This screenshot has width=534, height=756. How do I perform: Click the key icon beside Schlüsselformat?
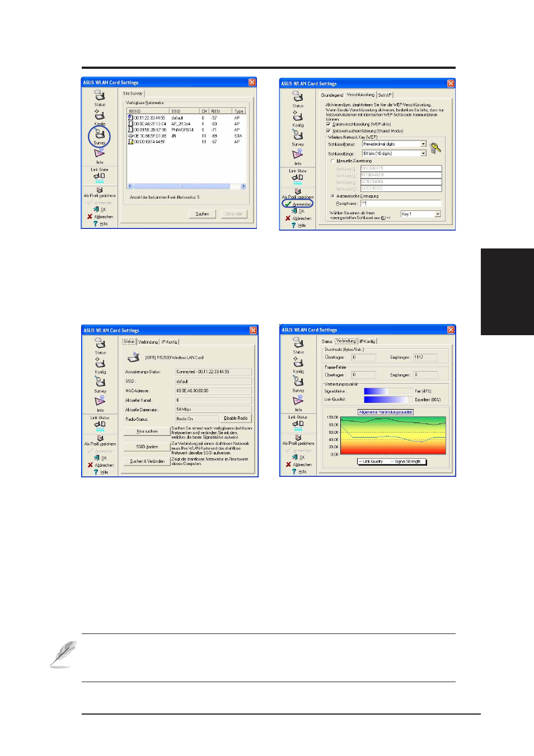435,148
